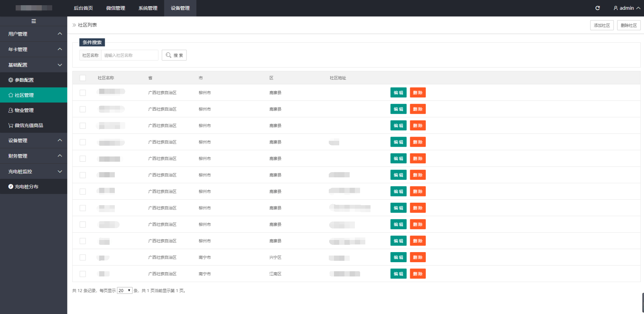Image resolution: width=644 pixels, height=314 pixels.
Task: Click the 添加社区 button
Action: [602, 25]
